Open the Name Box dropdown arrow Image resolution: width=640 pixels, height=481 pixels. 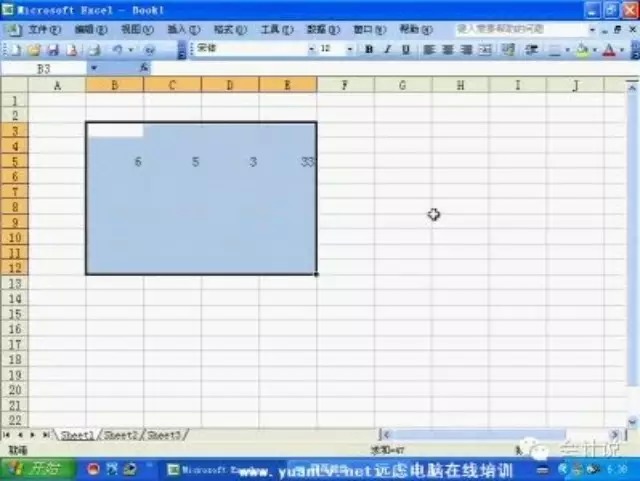(94, 68)
